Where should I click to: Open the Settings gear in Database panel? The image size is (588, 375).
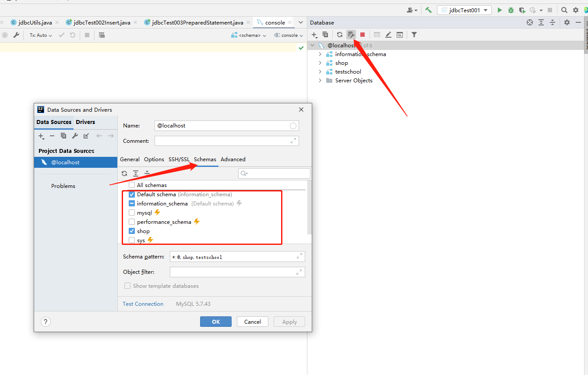567,22
